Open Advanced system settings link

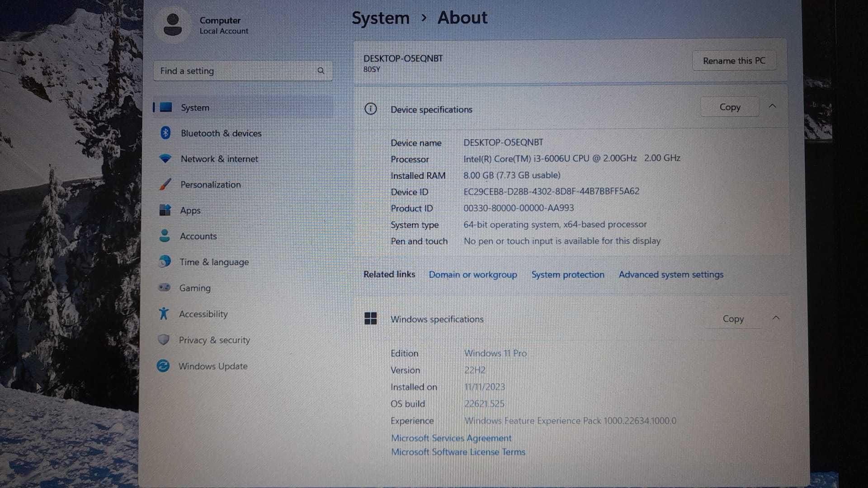tap(671, 274)
